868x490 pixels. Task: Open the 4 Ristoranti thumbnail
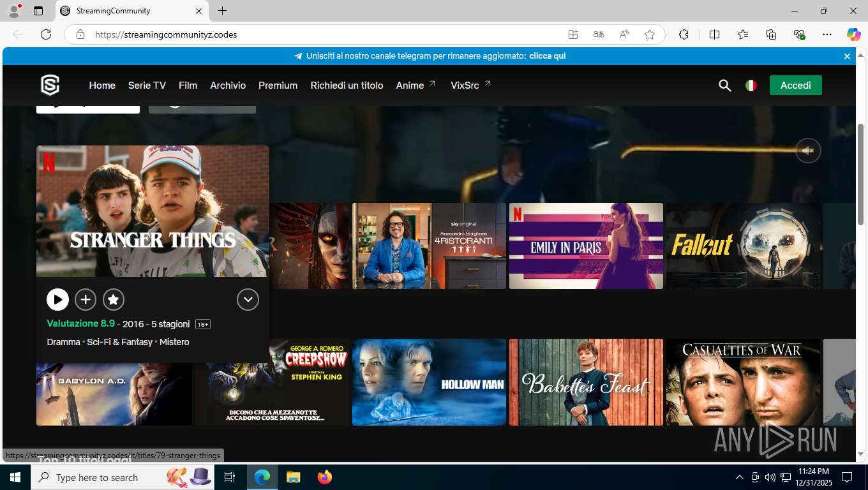tap(429, 246)
